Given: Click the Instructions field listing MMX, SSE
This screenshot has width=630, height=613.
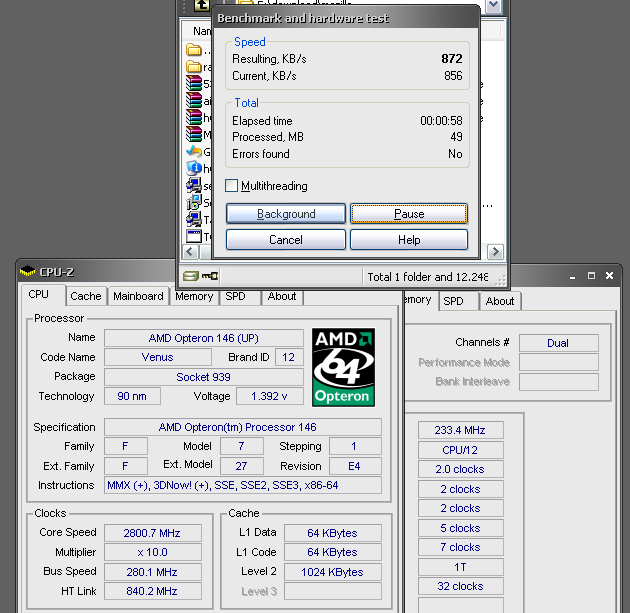Looking at the screenshot, I should point(243,485).
